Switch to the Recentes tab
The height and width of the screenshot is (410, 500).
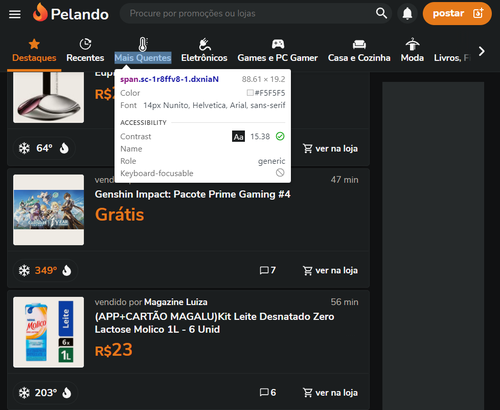tap(85, 51)
